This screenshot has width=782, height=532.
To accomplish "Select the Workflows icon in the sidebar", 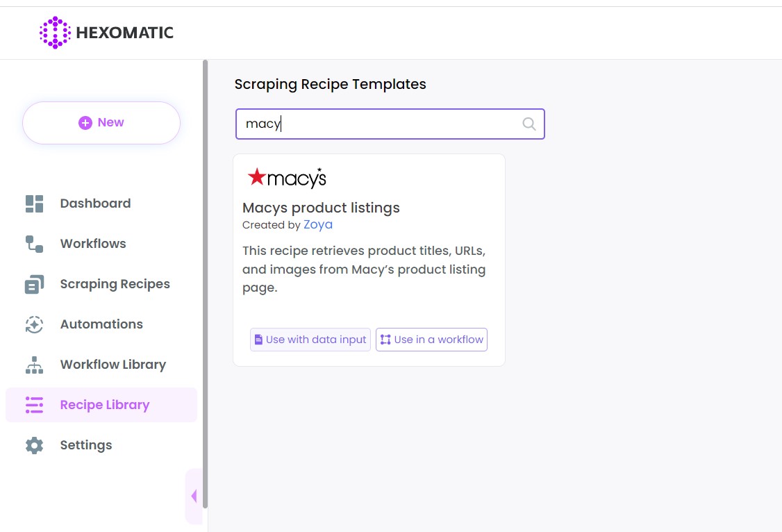I will pyautogui.click(x=33, y=243).
